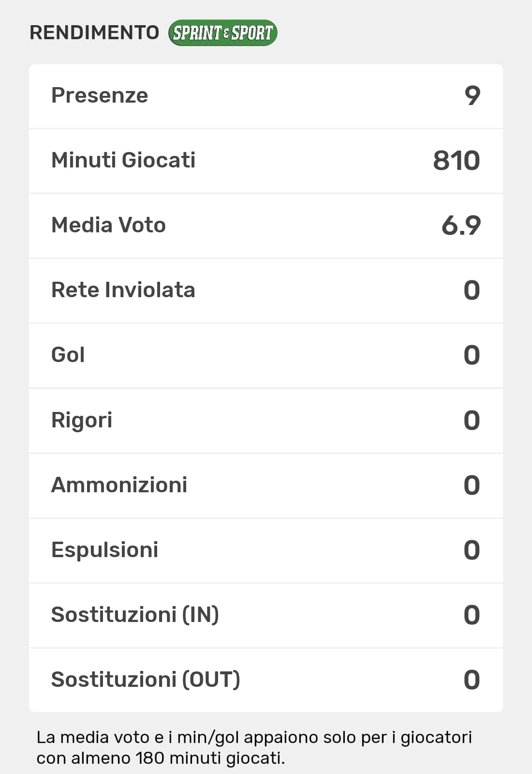Click the Sostituzioni (IN) zero value
Viewport: 532px width, 774px height.
pyautogui.click(x=472, y=615)
